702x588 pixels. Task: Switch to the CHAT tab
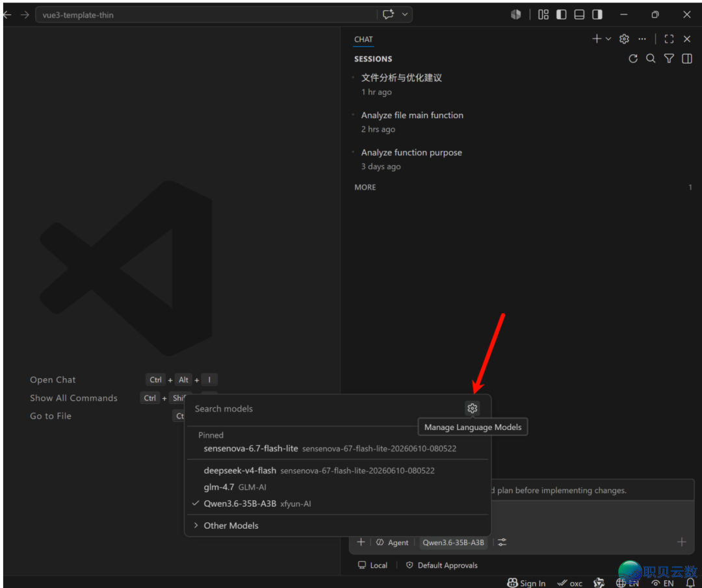pyautogui.click(x=363, y=40)
